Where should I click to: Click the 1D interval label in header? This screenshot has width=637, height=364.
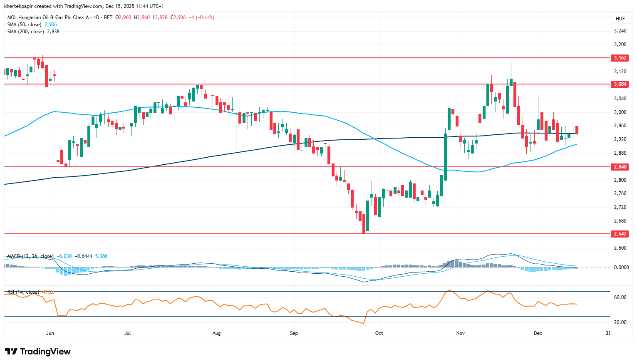point(97,17)
